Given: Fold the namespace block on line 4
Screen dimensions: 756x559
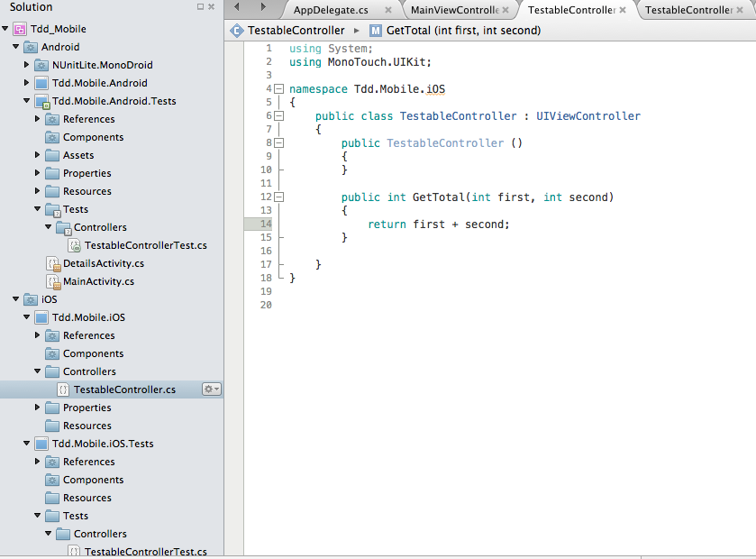Looking at the screenshot, I should (278, 88).
